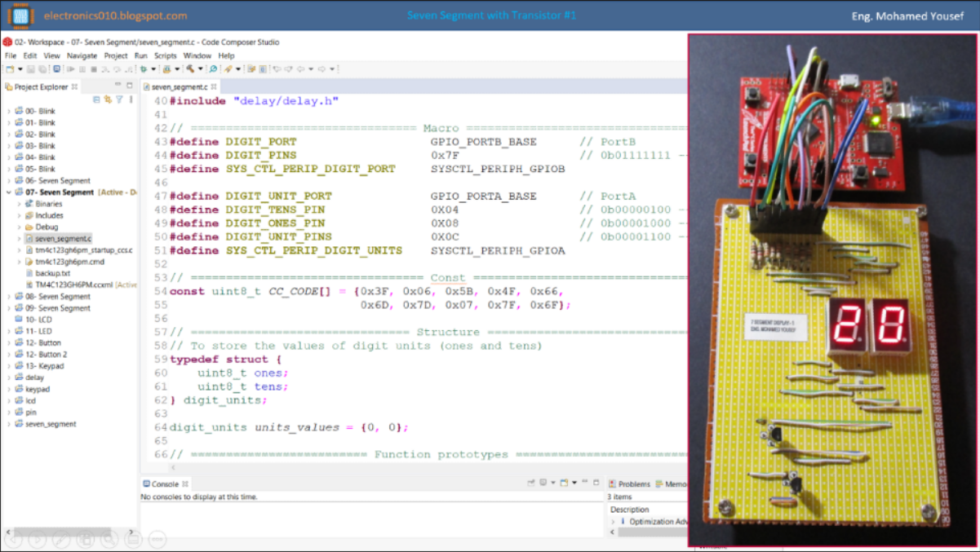Click the Debug bug icon in toolbar
980x552 pixels.
pos(144,69)
